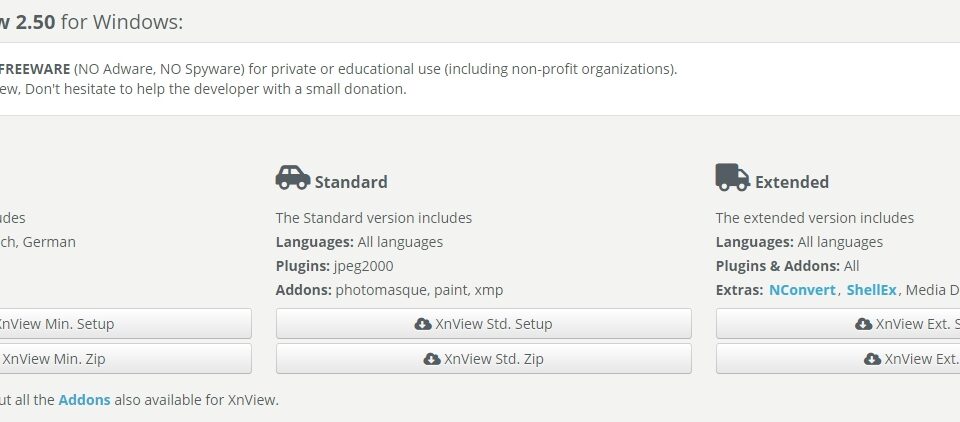Click the car icon beside Standard heading
The image size is (960, 422).
click(x=293, y=178)
